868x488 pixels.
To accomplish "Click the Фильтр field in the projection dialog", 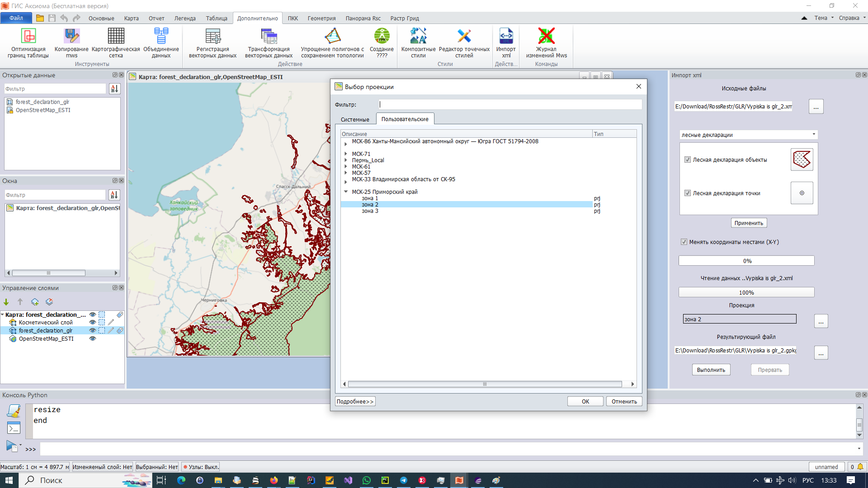I will point(510,104).
